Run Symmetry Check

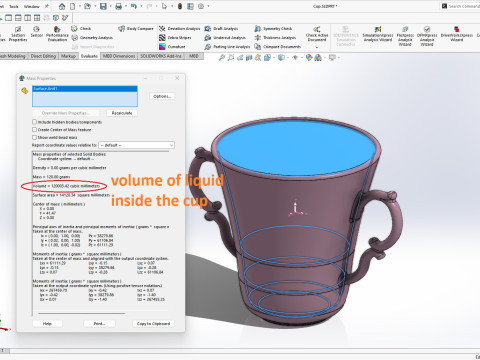pyautogui.click(x=273, y=29)
